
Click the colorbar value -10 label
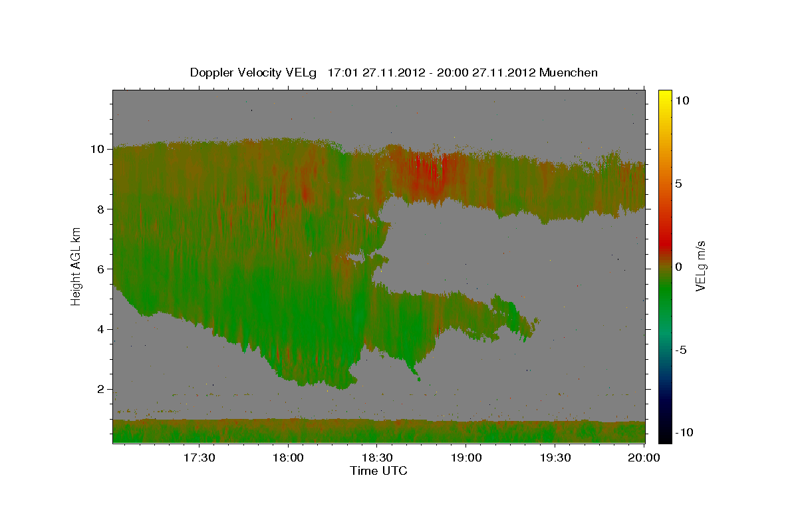tap(684, 432)
